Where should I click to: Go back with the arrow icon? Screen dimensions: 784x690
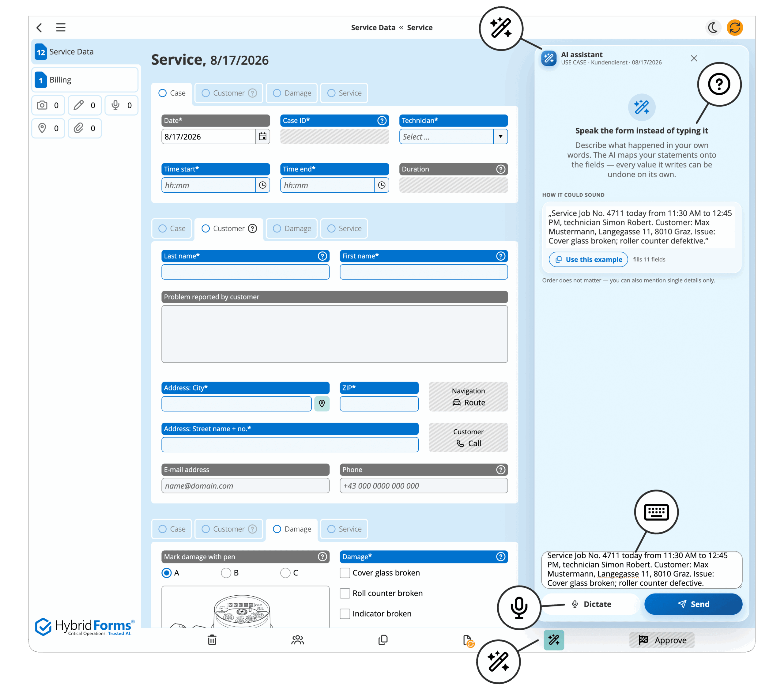point(39,28)
